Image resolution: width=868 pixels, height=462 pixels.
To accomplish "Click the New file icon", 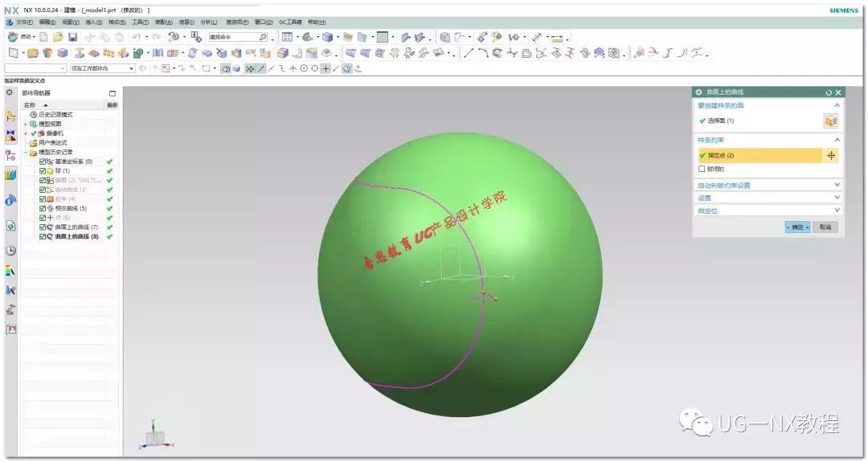I will pyautogui.click(x=44, y=37).
